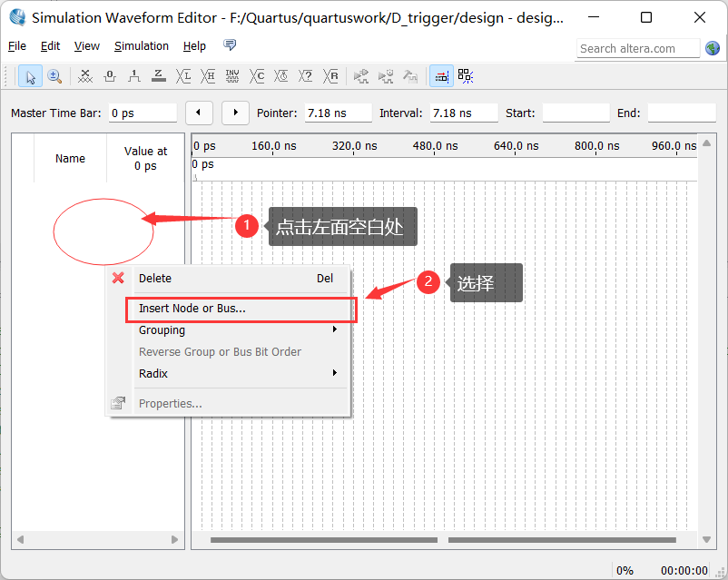Screen dimensions: 728x580
Task: Expand the Radix submenu
Action: point(229,373)
